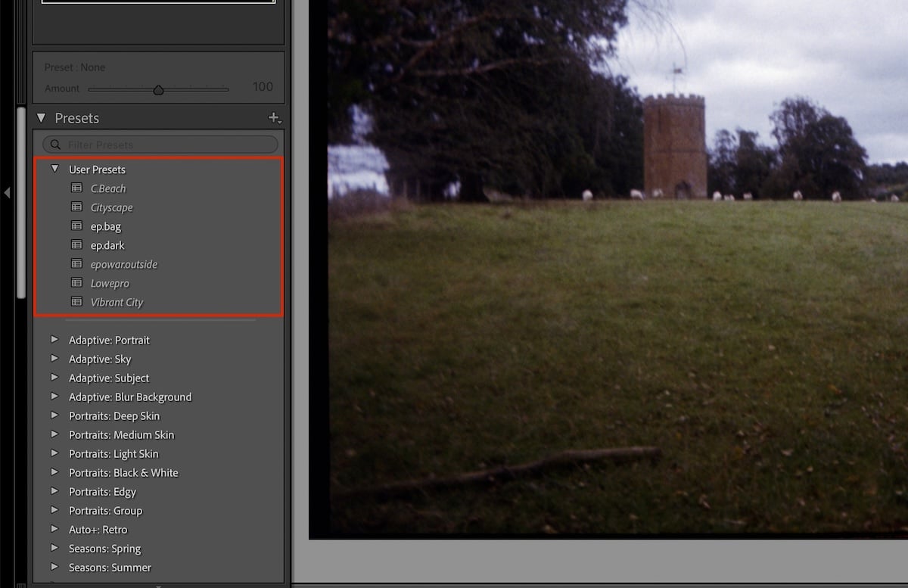The image size is (908, 588).
Task: Click the preset icon next to ep.dark
Action: pyautogui.click(x=76, y=244)
